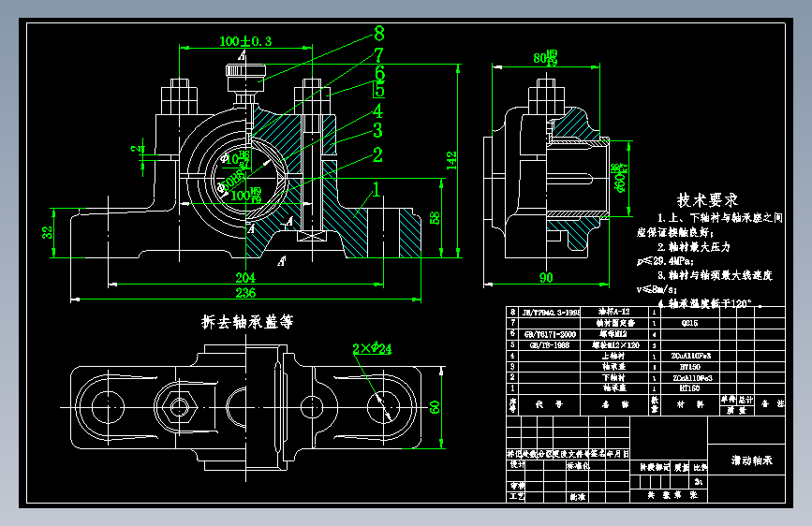
Task: Click the 技术要求 heading
Action: 707,200
